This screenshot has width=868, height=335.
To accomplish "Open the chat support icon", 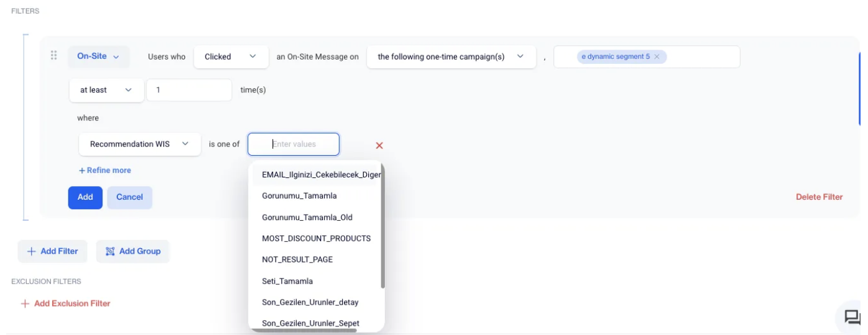I will 852,318.
